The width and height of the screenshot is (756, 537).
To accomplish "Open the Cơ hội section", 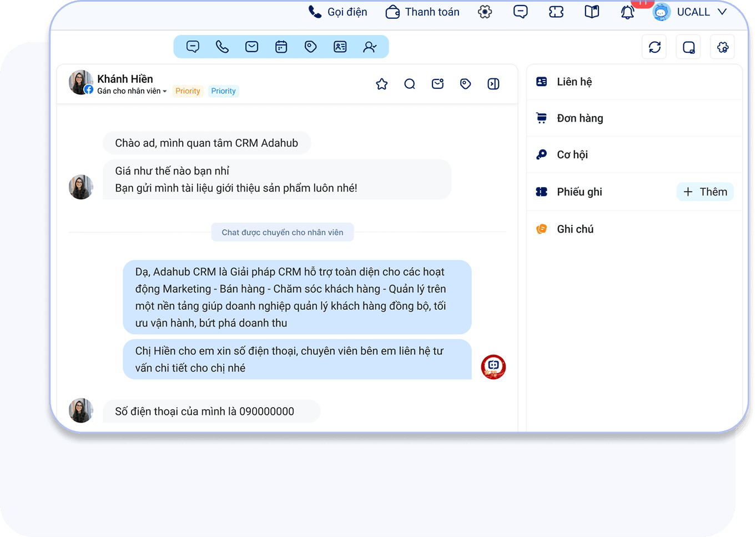I will [x=572, y=155].
